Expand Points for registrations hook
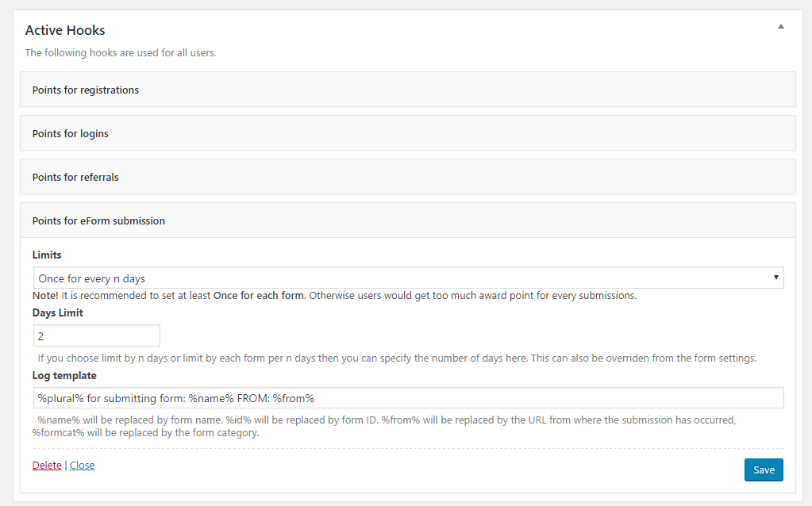 (407, 90)
